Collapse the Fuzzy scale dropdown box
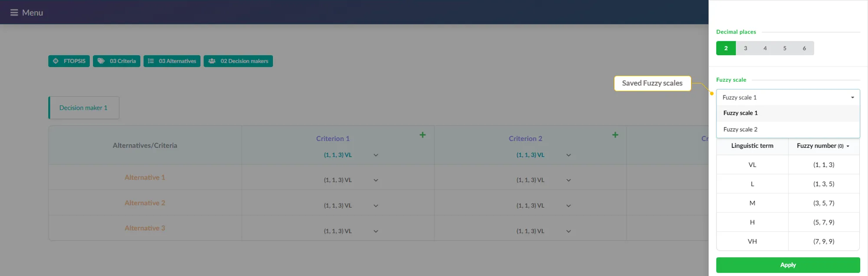The height and width of the screenshot is (276, 868). tap(788, 97)
